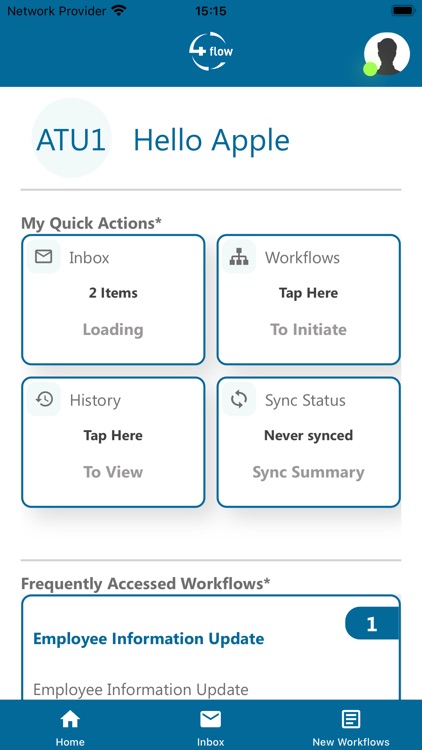Click the 'Hello Apple' greeting text
The image size is (422, 750).
point(211,141)
